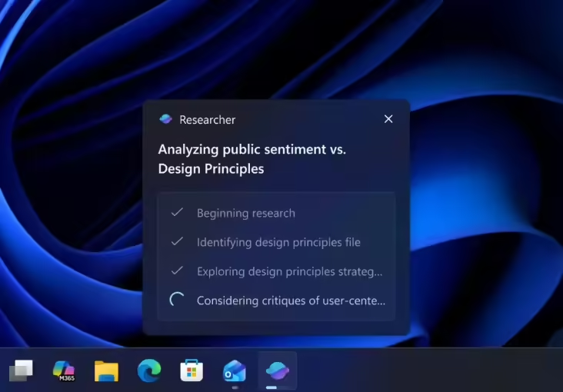
Task: Click 'Identifying design principles file' step
Action: click(x=278, y=242)
